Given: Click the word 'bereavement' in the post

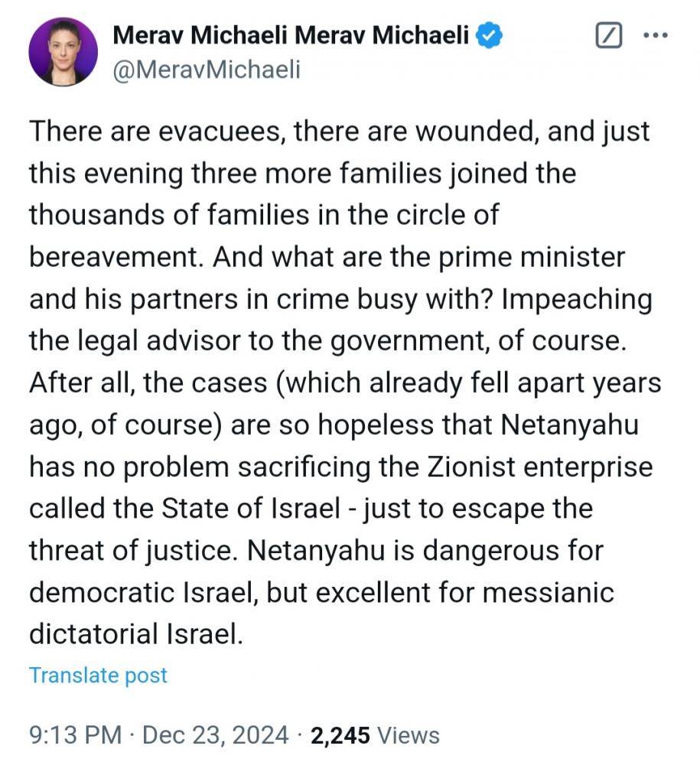Looking at the screenshot, I should (x=115, y=256).
